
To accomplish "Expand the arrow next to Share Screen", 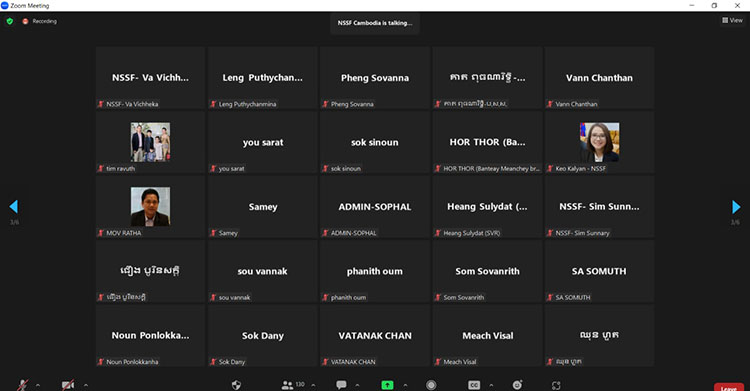I will point(405,385).
